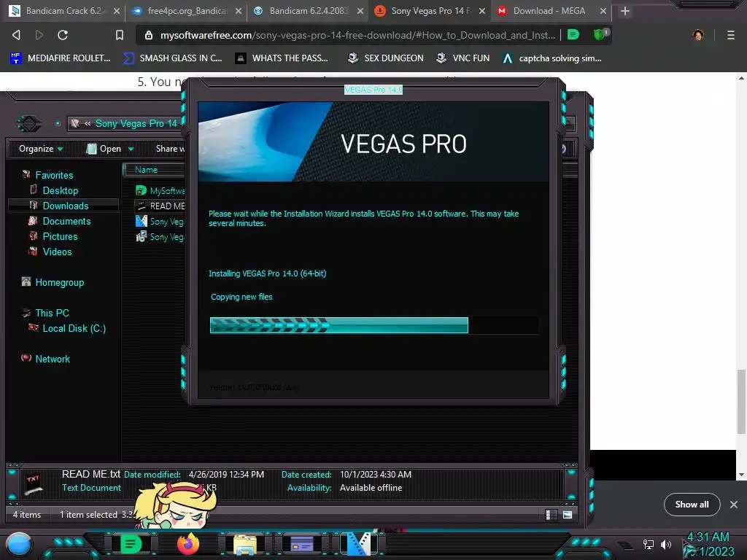Image resolution: width=747 pixels, height=560 pixels.
Task: Expand the Open button dropdown arrow
Action: [x=131, y=149]
